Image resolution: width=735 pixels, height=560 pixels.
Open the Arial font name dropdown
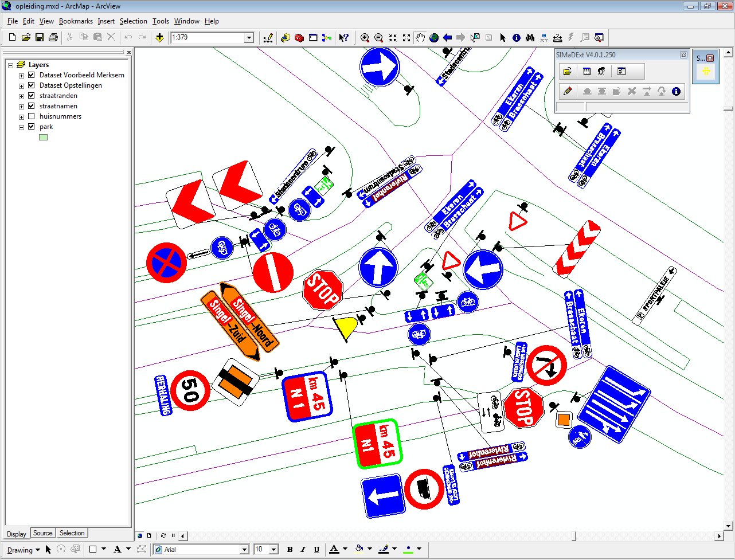pyautogui.click(x=245, y=550)
